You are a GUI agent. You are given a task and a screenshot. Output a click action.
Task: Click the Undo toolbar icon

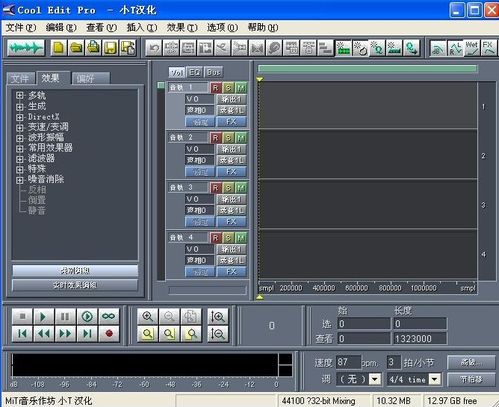[x=154, y=48]
